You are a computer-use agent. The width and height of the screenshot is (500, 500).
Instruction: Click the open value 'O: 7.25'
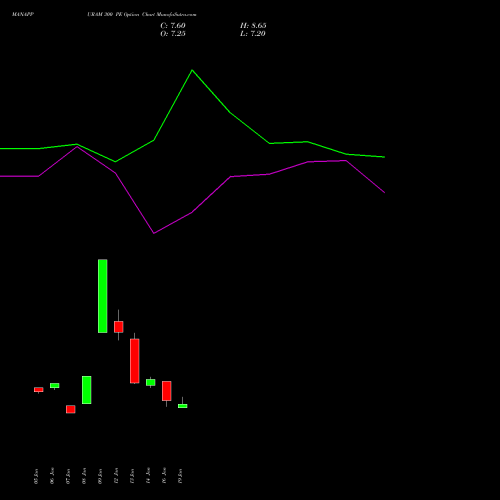click(x=173, y=34)
